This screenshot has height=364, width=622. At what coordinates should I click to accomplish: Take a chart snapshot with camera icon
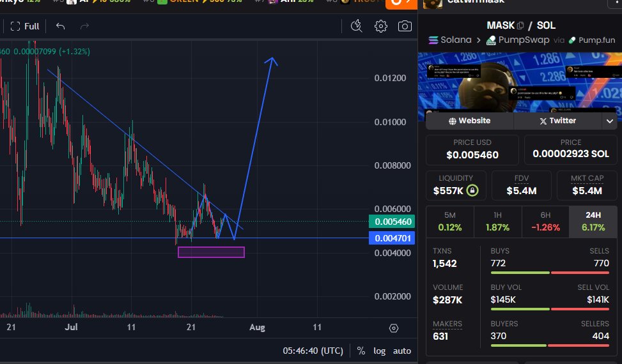click(405, 26)
